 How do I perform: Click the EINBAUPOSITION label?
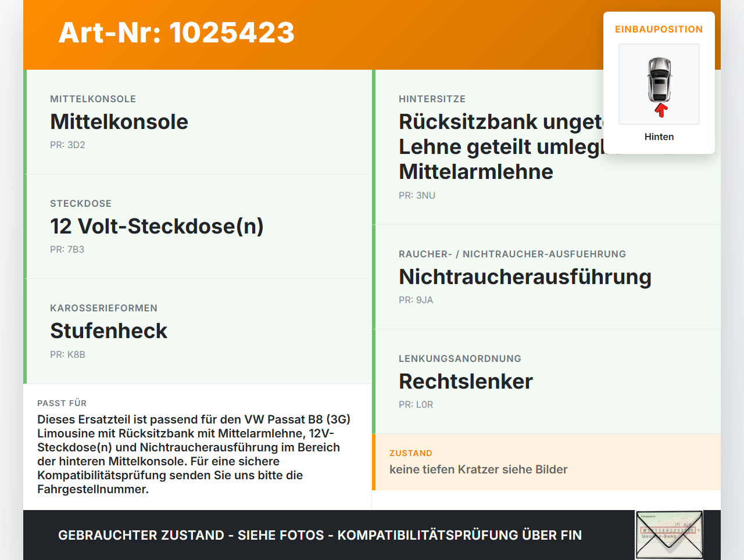(659, 29)
